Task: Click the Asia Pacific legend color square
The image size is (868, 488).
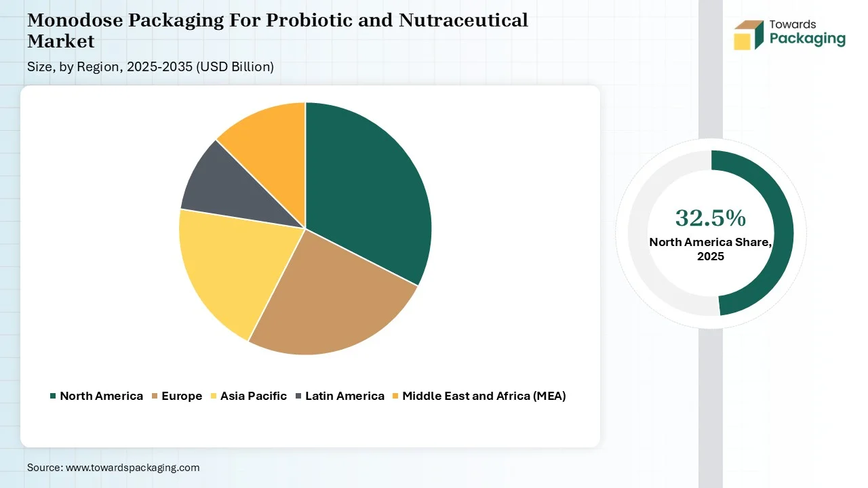Action: pyautogui.click(x=214, y=396)
